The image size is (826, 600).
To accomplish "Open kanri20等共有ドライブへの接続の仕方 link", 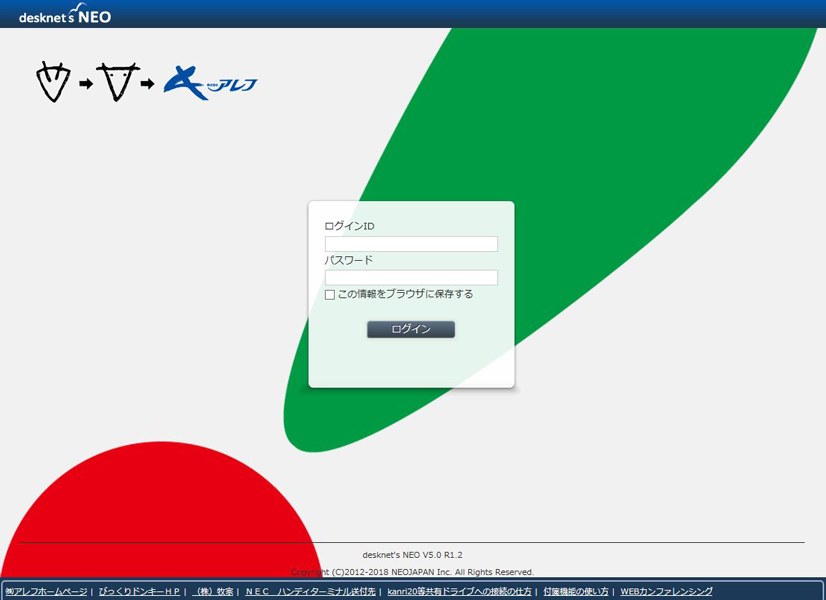I will click(x=459, y=592).
